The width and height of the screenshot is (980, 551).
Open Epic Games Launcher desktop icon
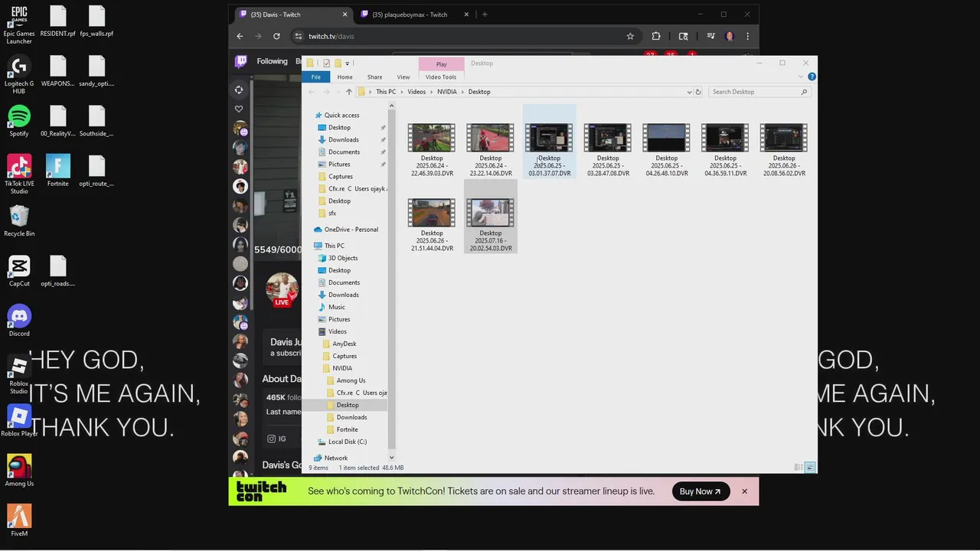(x=19, y=24)
